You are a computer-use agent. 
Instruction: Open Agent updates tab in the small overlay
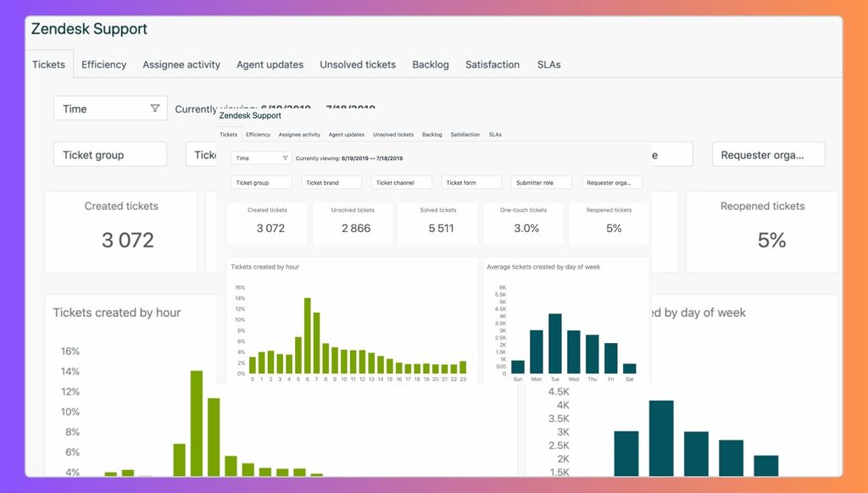pos(347,135)
